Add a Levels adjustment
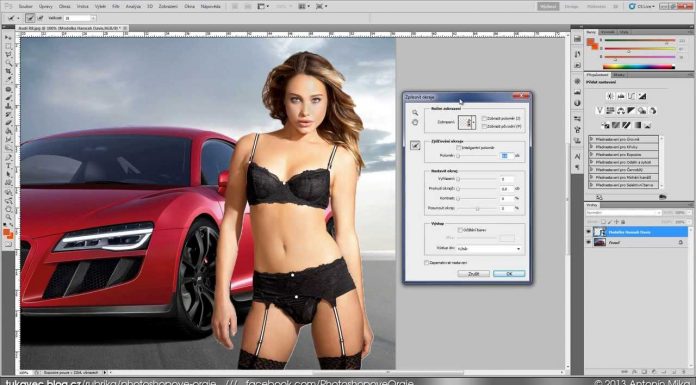Screen dimensions: 696x385 click(x=621, y=96)
